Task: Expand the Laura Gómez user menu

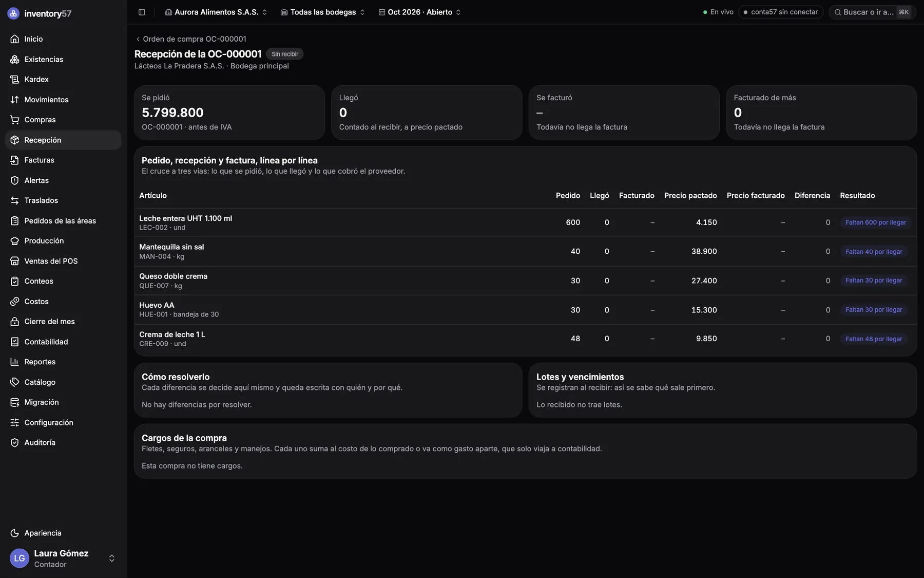Action: click(x=63, y=558)
